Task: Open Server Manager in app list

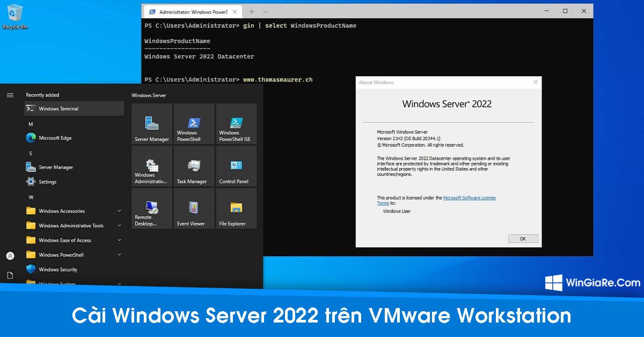Action: click(74, 167)
